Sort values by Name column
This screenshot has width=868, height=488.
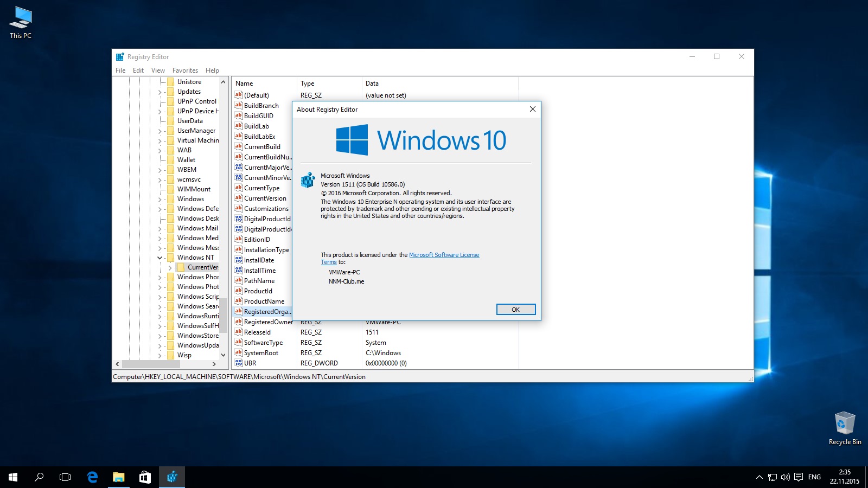[x=264, y=84]
